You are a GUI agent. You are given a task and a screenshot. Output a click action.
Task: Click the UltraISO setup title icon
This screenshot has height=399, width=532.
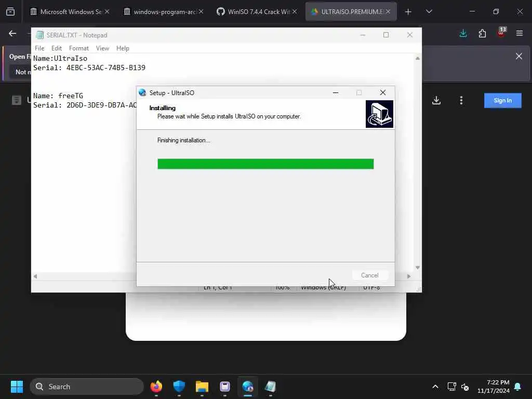[142, 92]
